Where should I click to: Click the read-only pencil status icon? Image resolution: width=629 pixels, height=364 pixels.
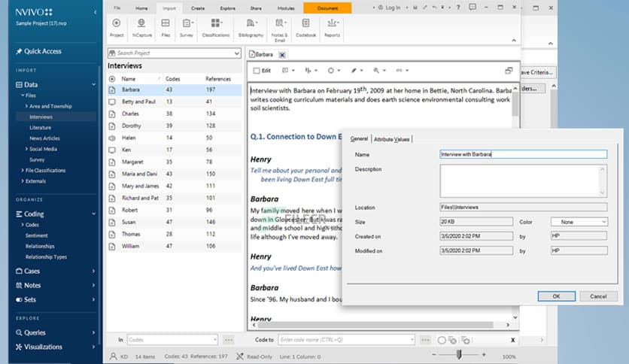[x=240, y=356]
